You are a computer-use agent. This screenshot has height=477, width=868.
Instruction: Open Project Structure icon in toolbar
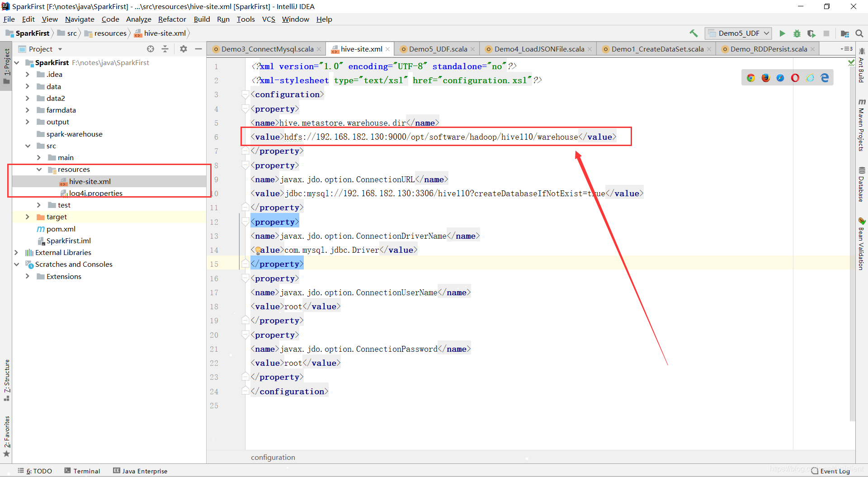[844, 33]
